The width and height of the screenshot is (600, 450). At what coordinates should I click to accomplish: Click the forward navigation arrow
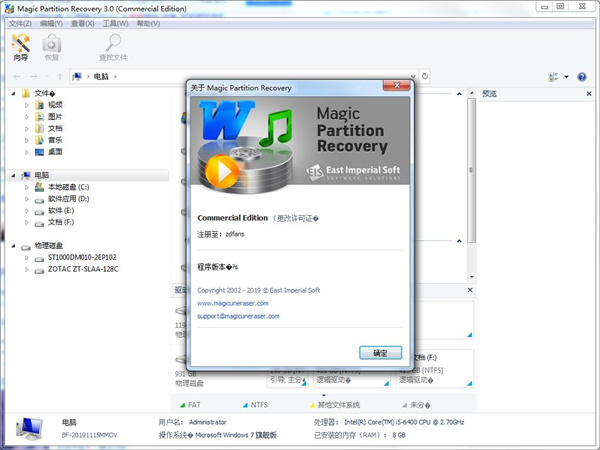point(34,77)
